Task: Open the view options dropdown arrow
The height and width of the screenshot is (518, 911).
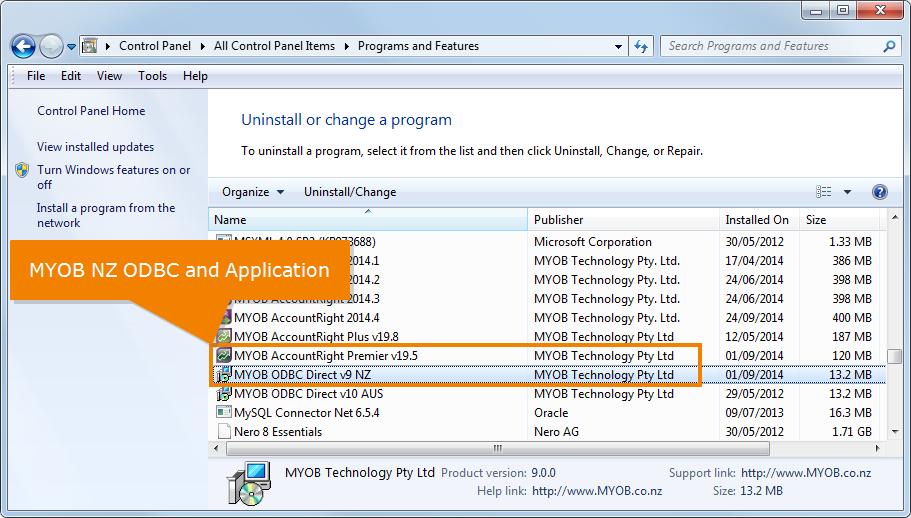Action: [847, 192]
